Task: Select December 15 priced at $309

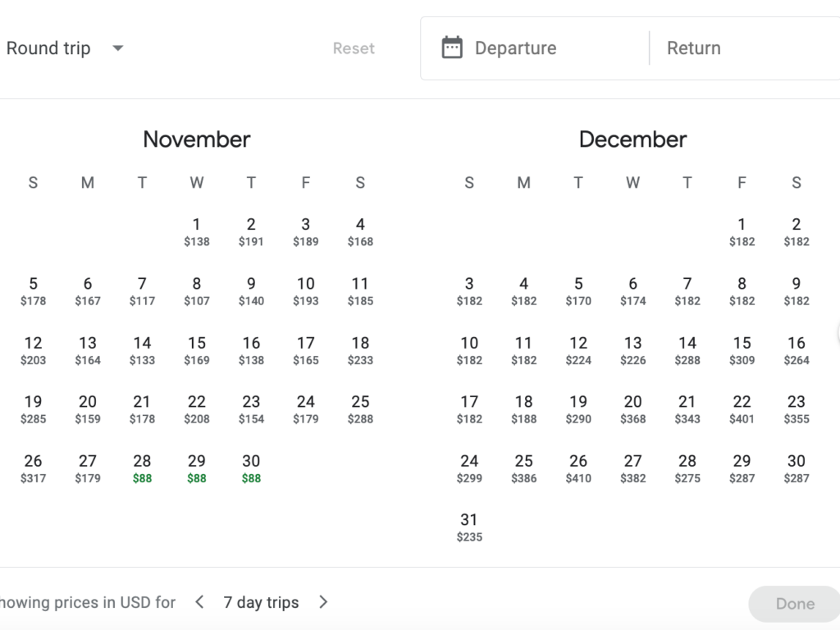Action: coord(742,350)
